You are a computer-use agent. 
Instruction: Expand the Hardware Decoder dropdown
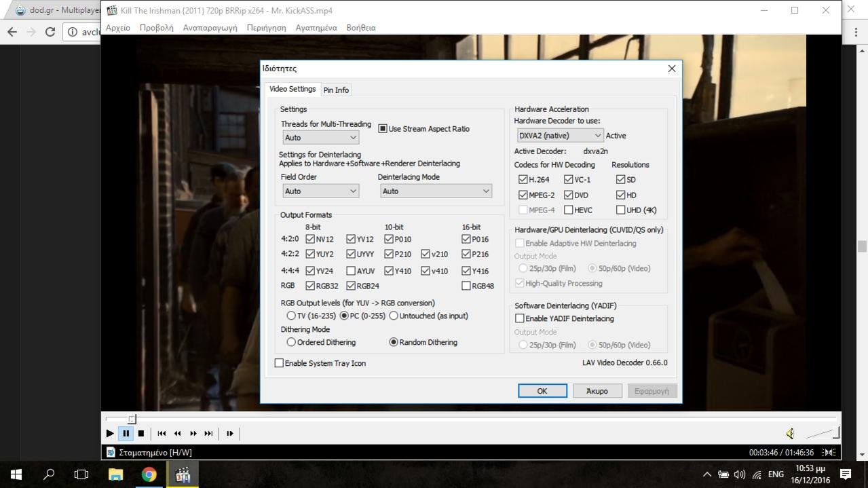(559, 136)
